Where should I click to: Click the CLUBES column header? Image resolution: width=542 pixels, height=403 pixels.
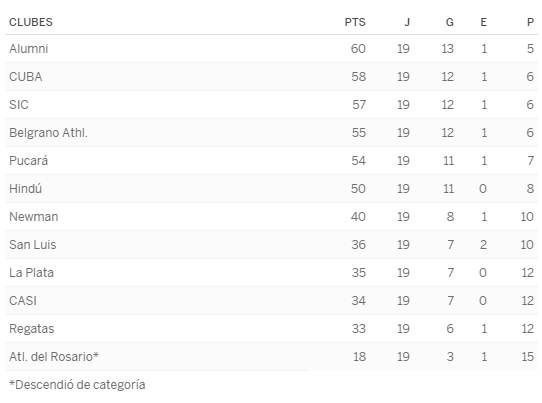[31, 22]
